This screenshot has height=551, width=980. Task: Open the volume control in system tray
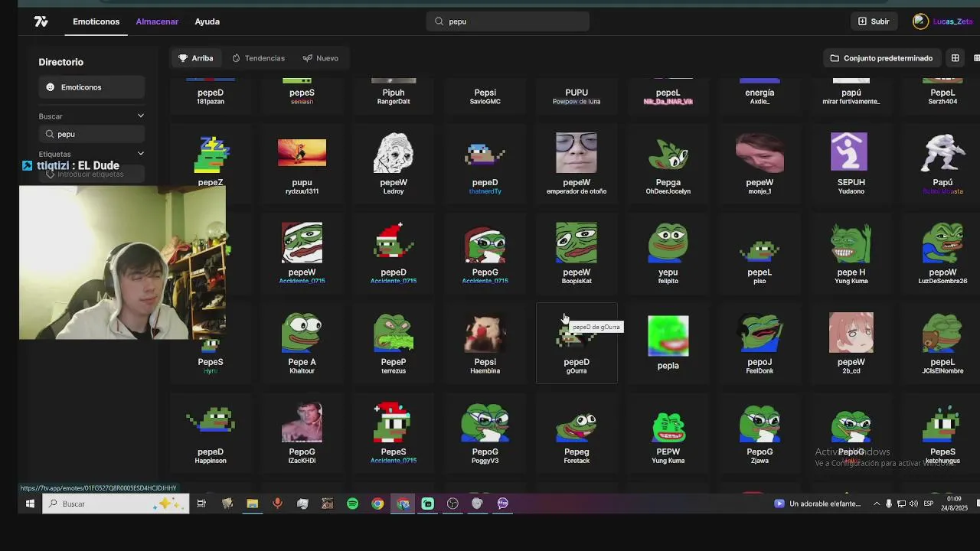913,504
